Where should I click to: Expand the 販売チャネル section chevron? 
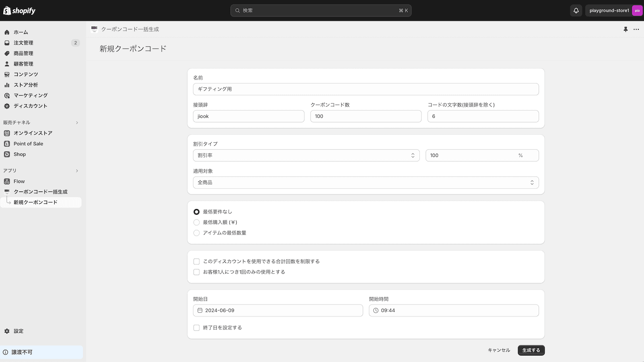(x=77, y=123)
